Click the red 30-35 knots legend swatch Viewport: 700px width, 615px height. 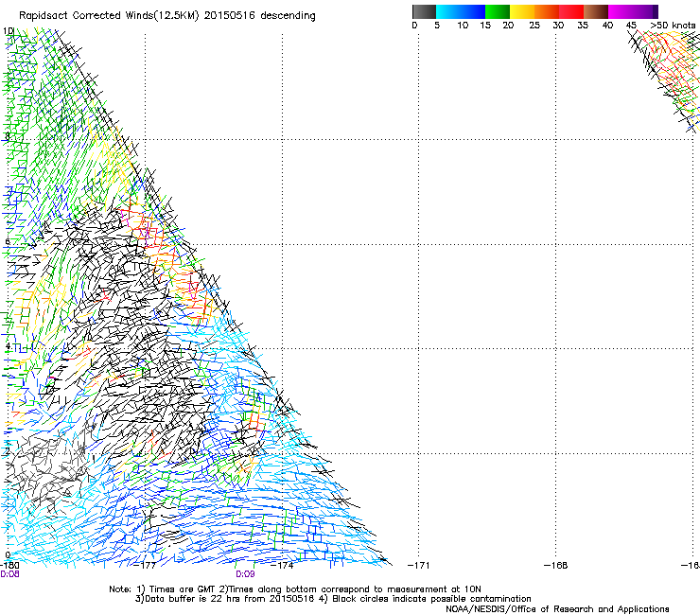pos(571,11)
